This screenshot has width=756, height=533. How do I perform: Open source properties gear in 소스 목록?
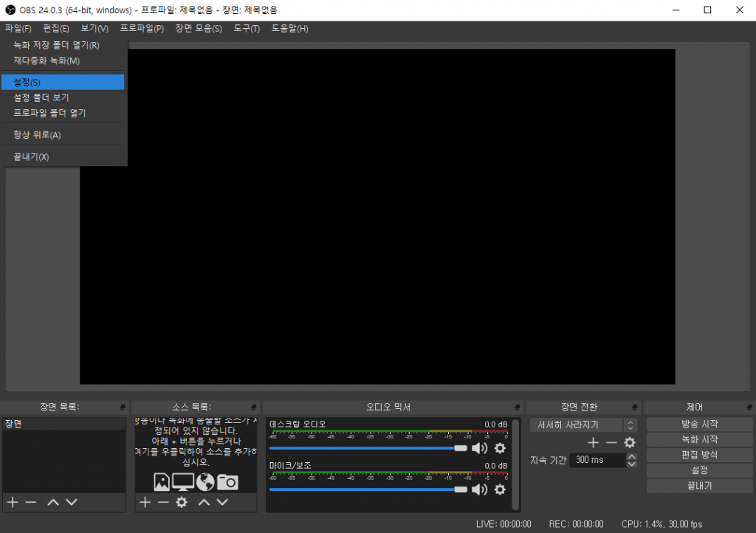[x=182, y=502]
